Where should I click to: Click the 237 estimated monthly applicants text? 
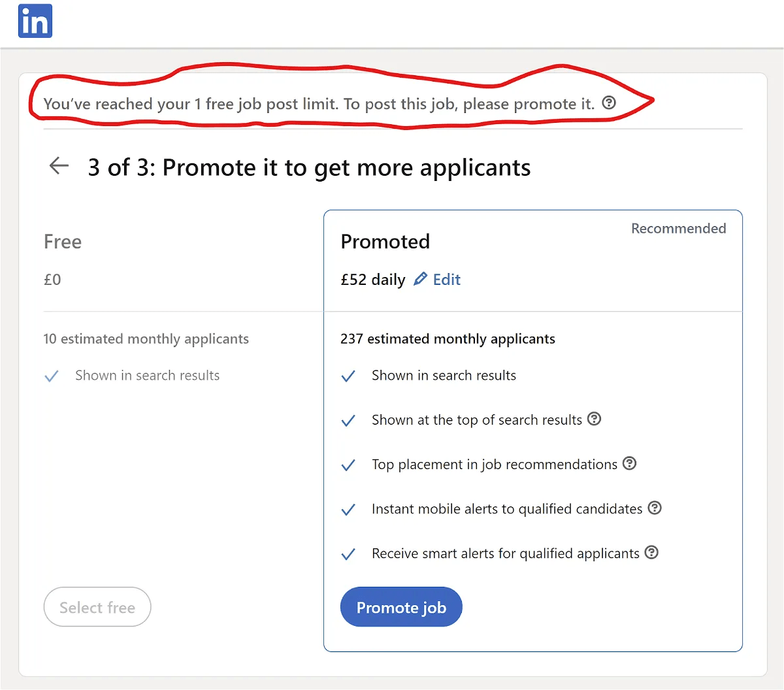(448, 338)
